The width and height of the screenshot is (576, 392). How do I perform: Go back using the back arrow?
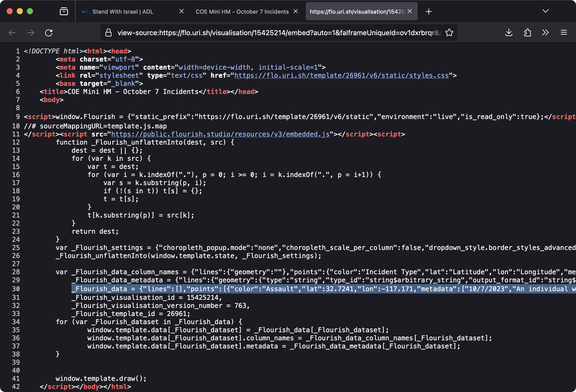[12, 33]
